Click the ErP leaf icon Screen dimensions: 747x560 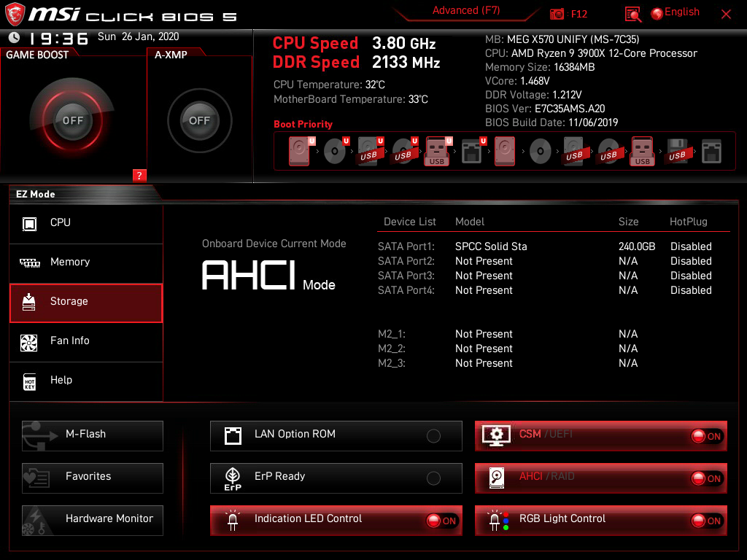pyautogui.click(x=233, y=478)
